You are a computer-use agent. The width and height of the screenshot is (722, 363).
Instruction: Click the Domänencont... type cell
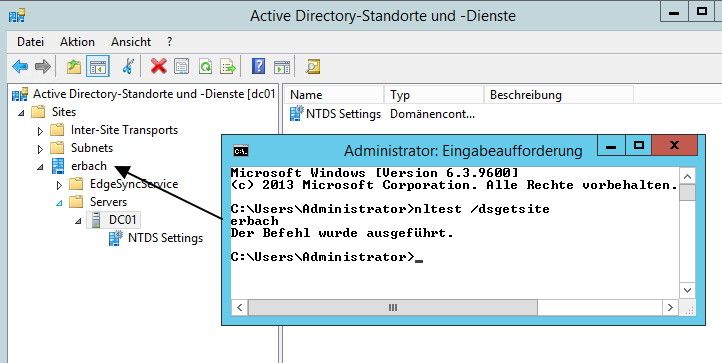coord(432,114)
